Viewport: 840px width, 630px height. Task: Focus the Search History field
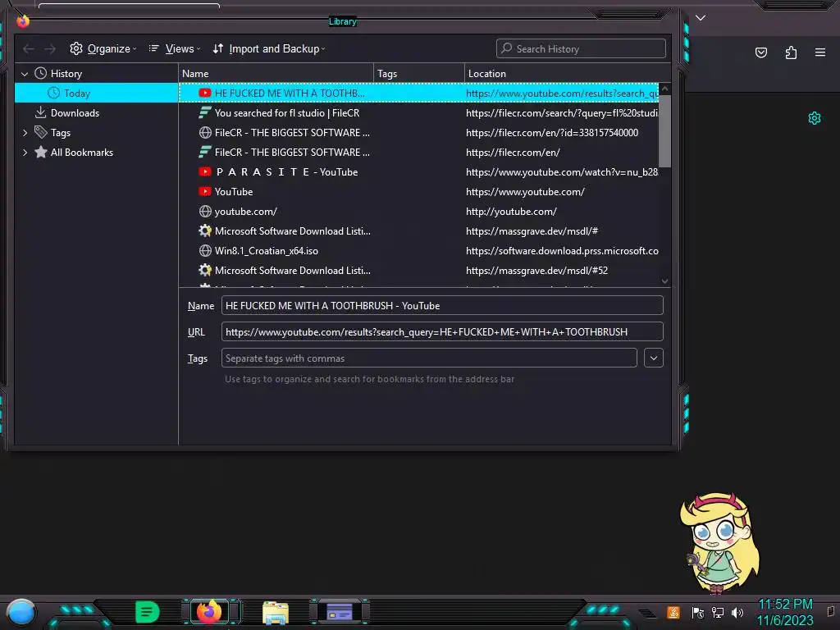click(x=581, y=48)
